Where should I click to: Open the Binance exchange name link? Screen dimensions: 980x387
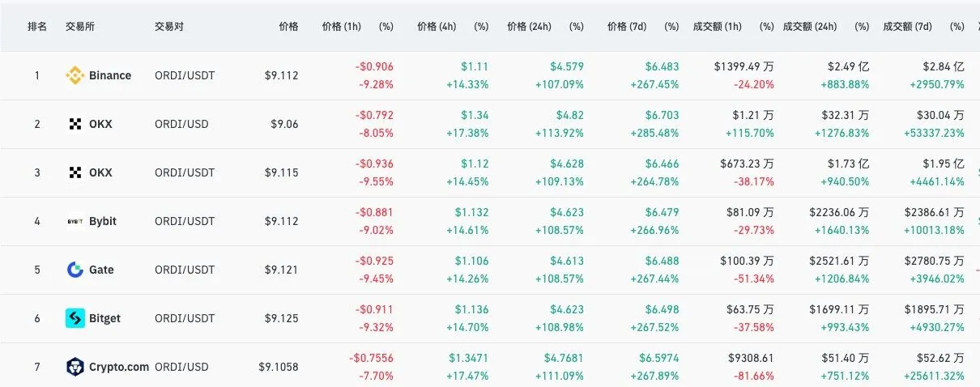click(x=110, y=75)
